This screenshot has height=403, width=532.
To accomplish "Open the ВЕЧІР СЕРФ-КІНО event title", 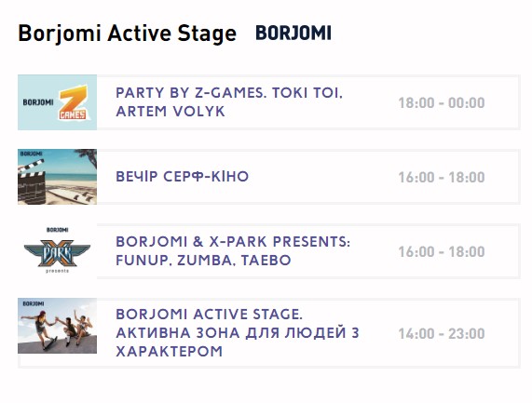I will pos(183,177).
